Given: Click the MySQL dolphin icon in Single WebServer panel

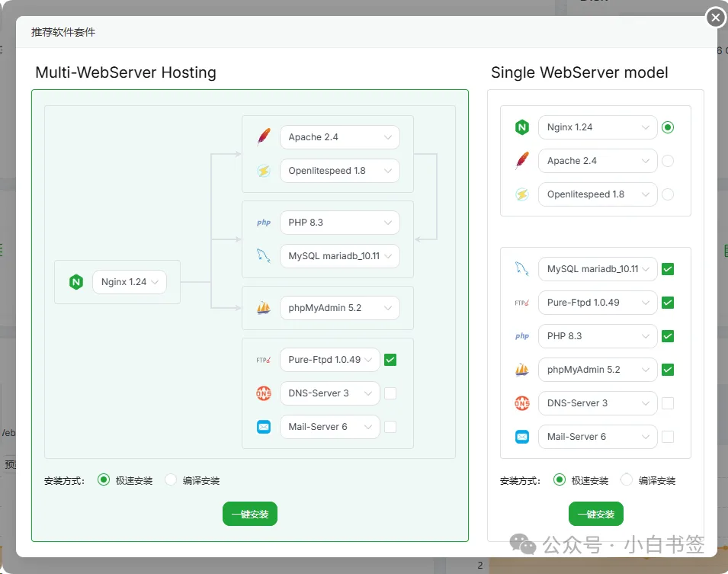Looking at the screenshot, I should click(522, 269).
